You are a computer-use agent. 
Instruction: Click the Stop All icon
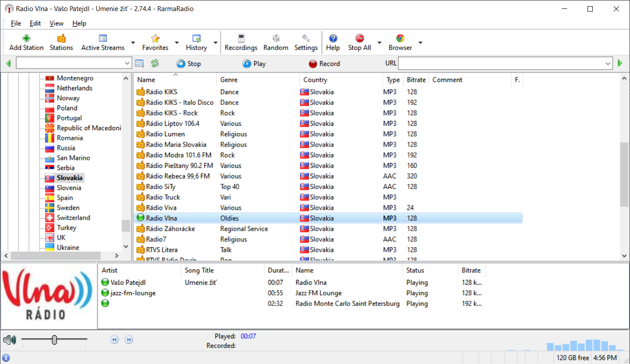tap(359, 39)
